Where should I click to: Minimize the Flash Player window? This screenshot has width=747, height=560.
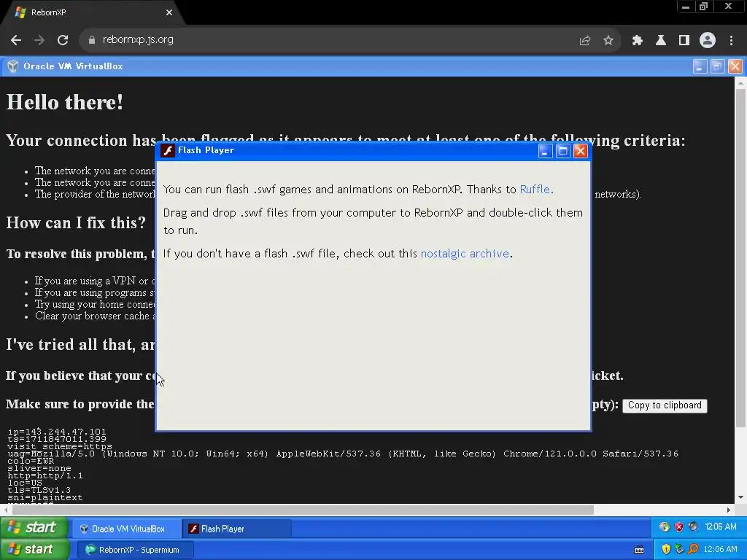tap(545, 151)
